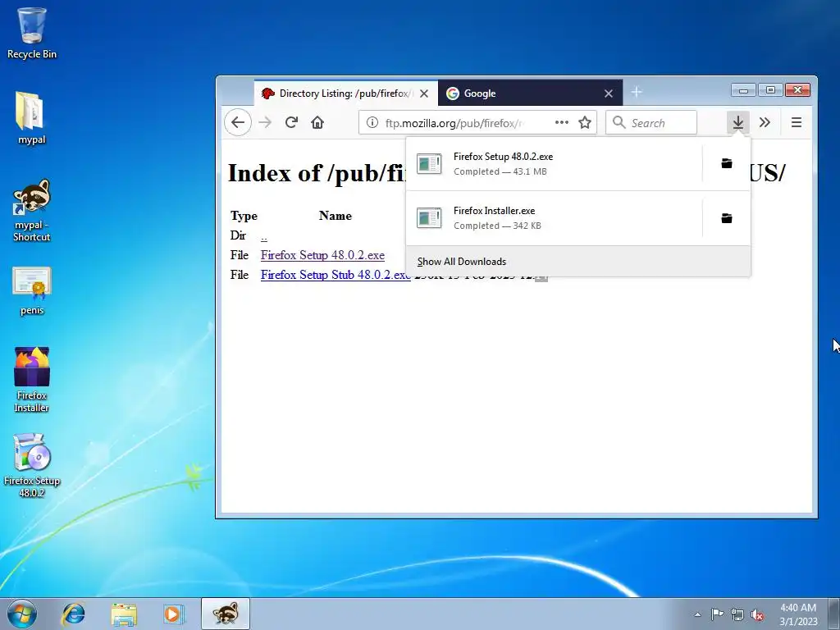Click the Firefox Setup 48.0.2.exe link

pyautogui.click(x=322, y=255)
